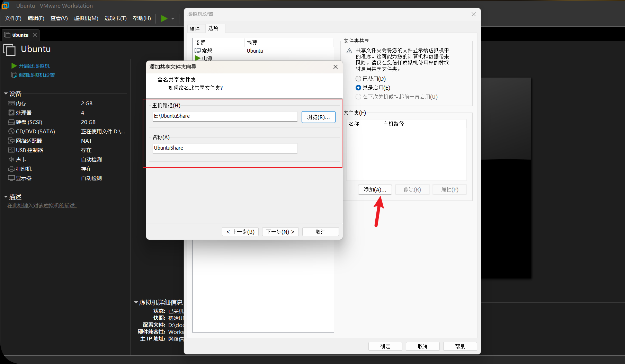Click the 2 GB memory value

(x=87, y=103)
